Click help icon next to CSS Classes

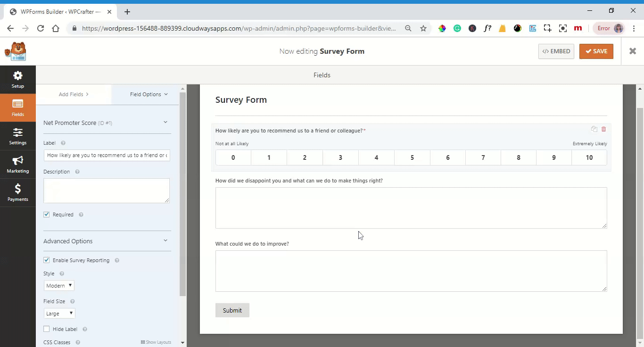click(x=78, y=342)
